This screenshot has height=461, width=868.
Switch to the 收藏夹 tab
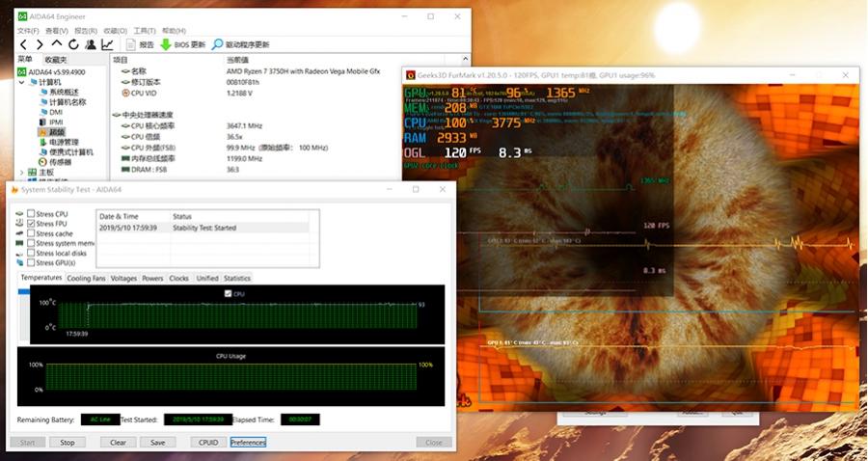click(x=56, y=60)
